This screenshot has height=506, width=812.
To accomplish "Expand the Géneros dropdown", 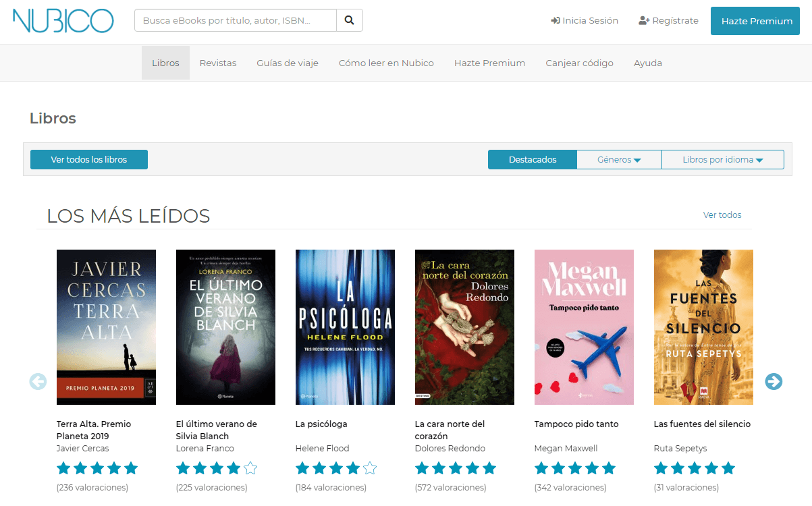I will (619, 160).
